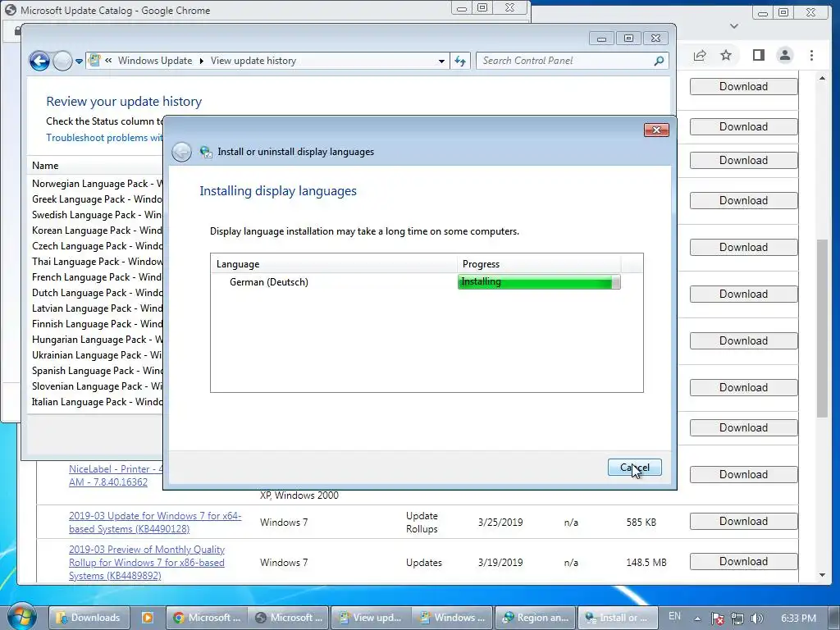Click the forward arrow in Control Panel window
The height and width of the screenshot is (630, 840).
click(x=62, y=61)
